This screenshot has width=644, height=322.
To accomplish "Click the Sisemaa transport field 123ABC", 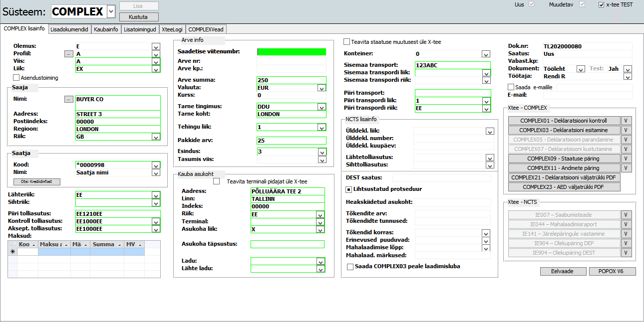I will pyautogui.click(x=452, y=65).
